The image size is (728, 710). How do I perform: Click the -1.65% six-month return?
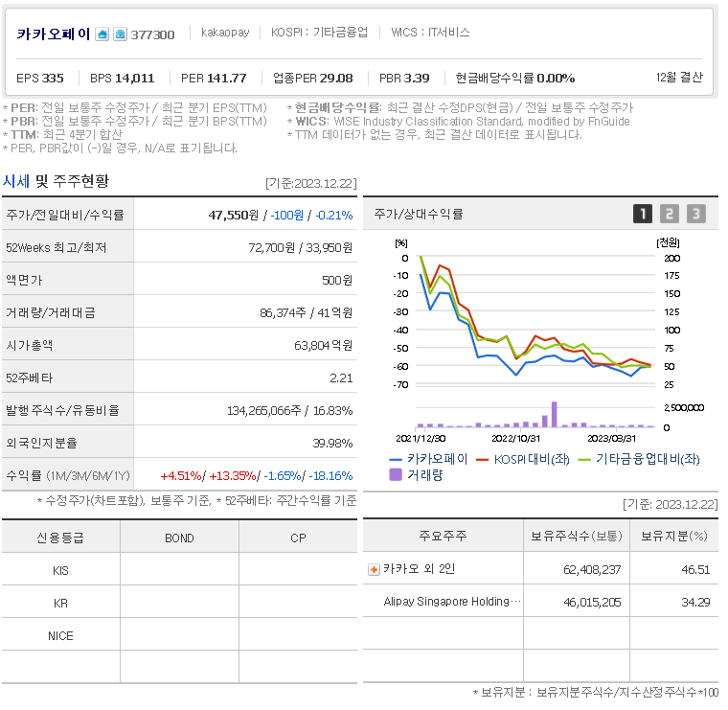(283, 476)
